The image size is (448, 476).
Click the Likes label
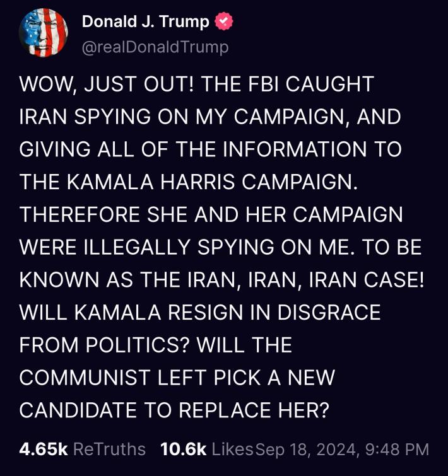pos(233,449)
